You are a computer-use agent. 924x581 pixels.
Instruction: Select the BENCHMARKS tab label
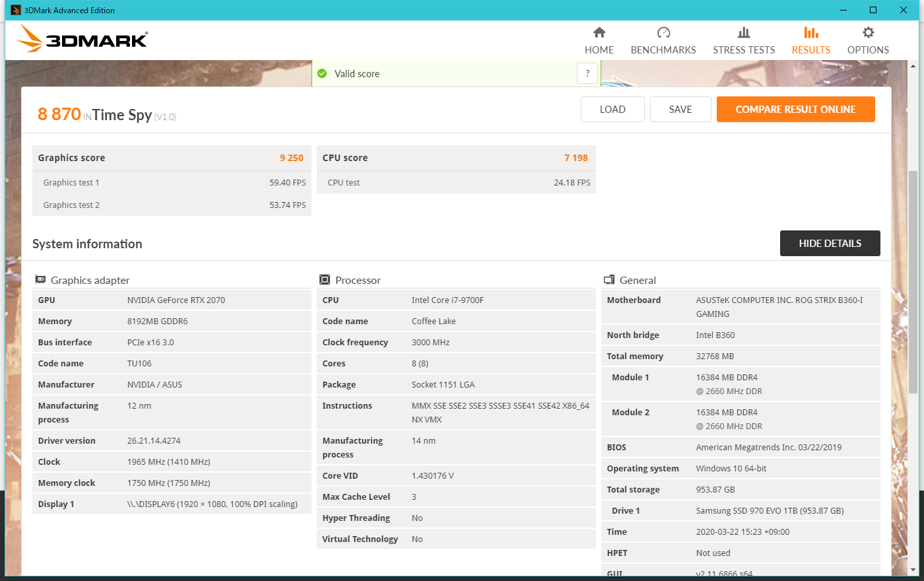663,50
